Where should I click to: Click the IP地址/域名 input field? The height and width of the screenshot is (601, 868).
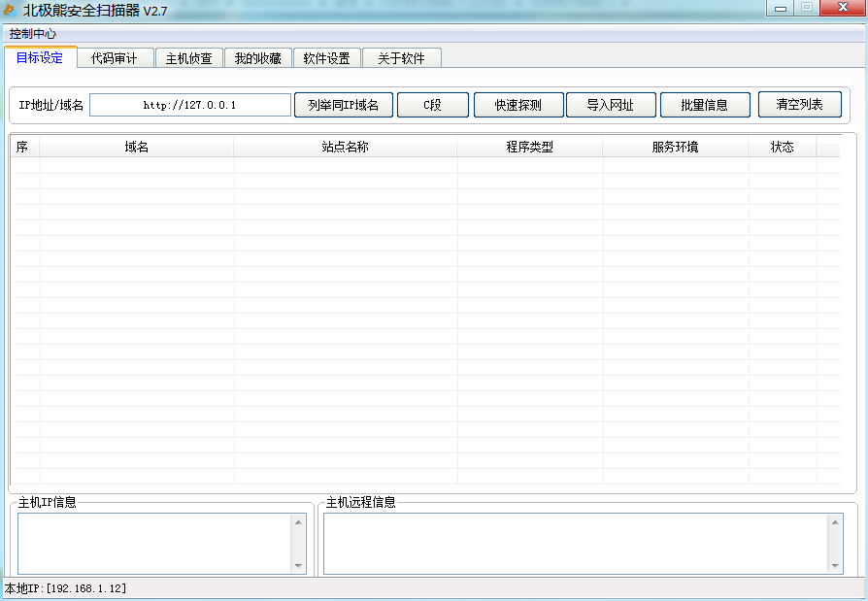coord(190,105)
